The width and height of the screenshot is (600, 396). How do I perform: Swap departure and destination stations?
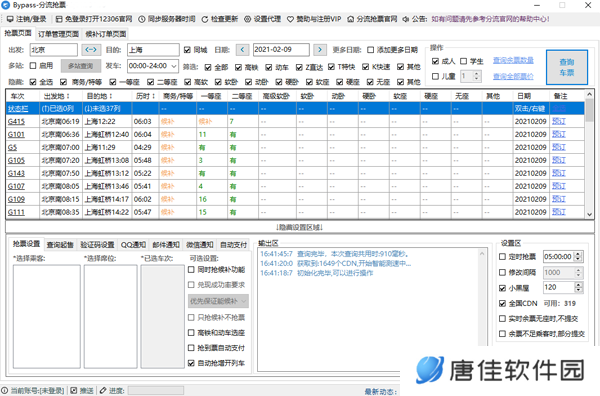91,50
